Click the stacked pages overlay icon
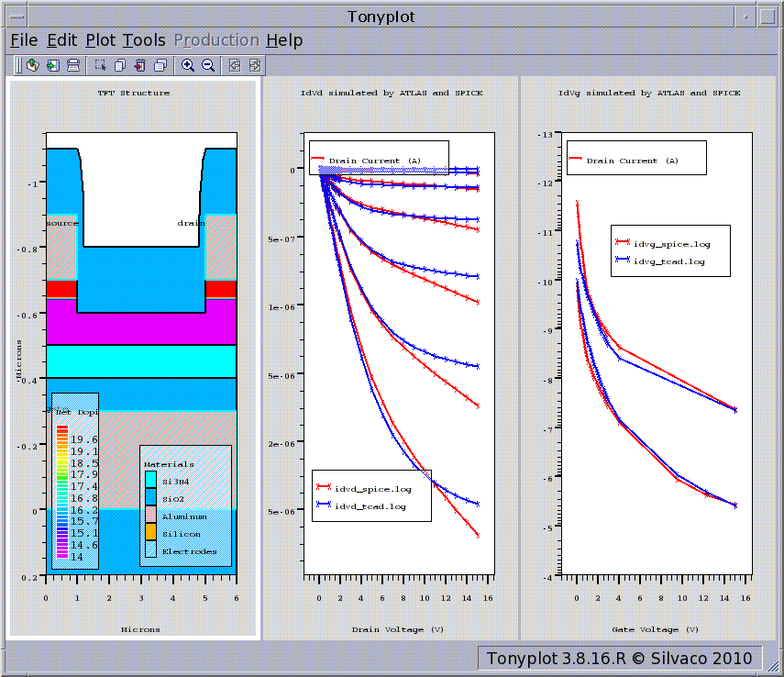Viewport: 784px width, 677px height. click(160, 65)
